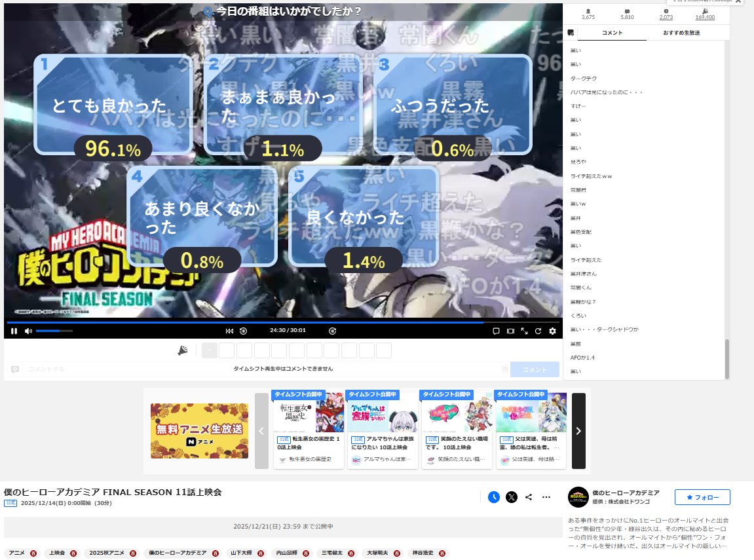The height and width of the screenshot is (560, 754).
Task: Open comment options icon left of input
Action: pyautogui.click(x=15, y=369)
